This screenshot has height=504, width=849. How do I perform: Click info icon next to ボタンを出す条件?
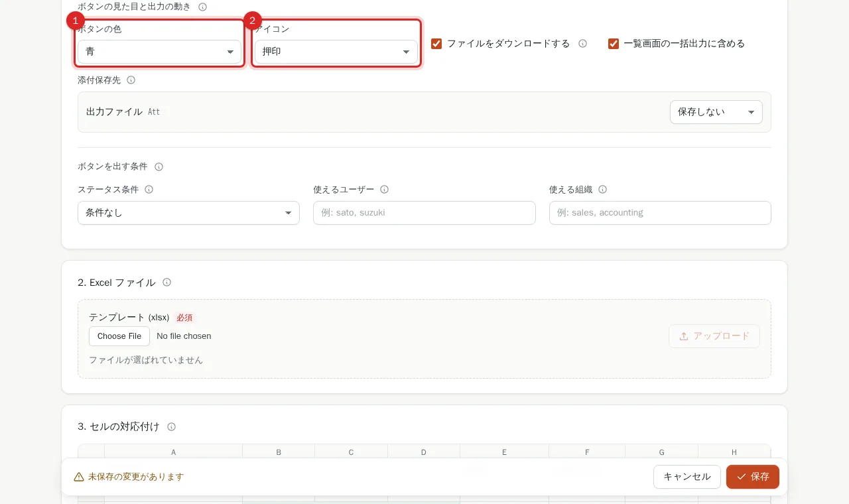(x=159, y=166)
